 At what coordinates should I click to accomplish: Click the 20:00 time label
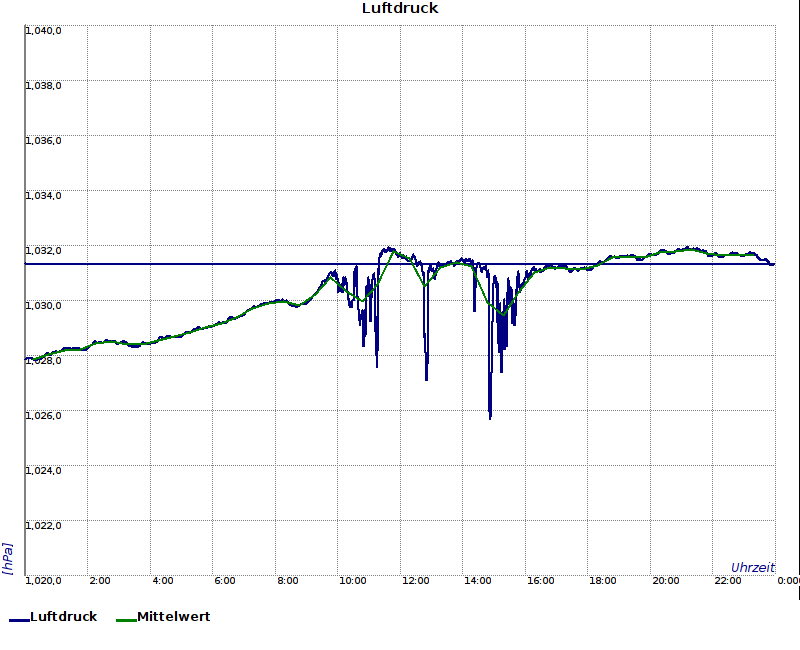coord(665,581)
